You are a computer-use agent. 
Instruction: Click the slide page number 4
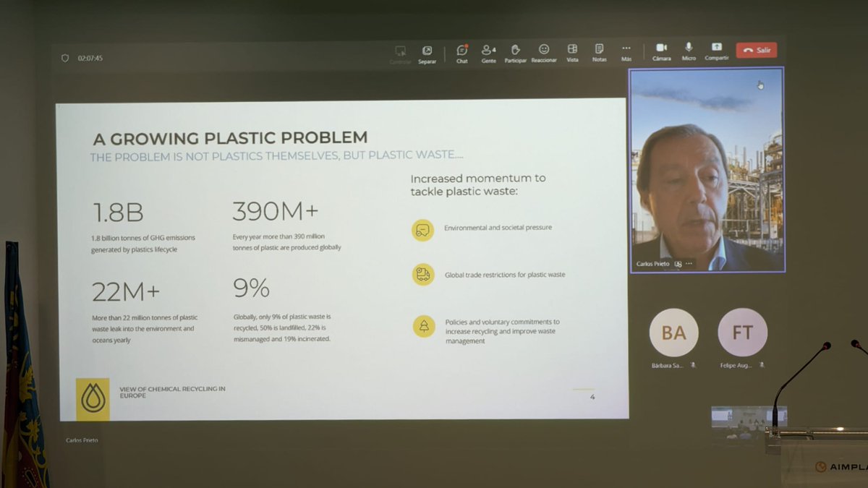pos(592,397)
